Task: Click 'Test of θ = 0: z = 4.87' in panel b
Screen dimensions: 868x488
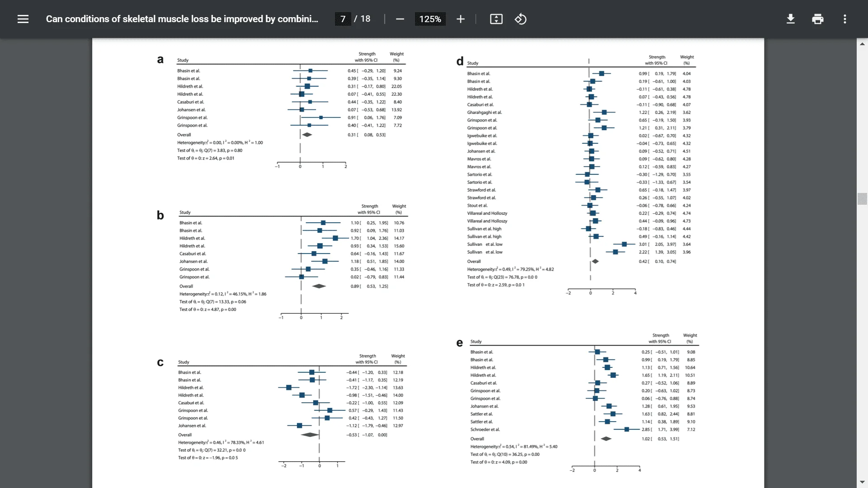Action: 208,310
